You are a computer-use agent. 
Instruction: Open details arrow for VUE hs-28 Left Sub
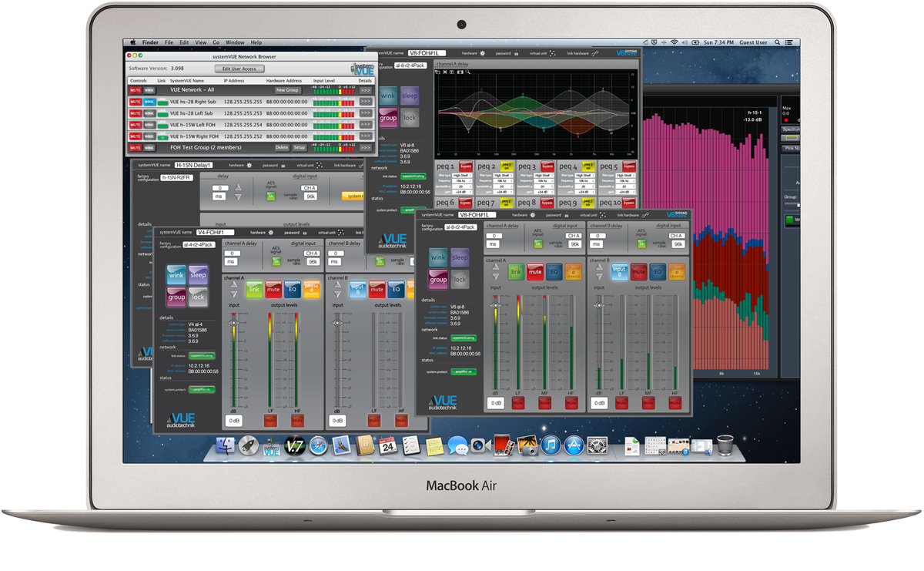coord(365,113)
